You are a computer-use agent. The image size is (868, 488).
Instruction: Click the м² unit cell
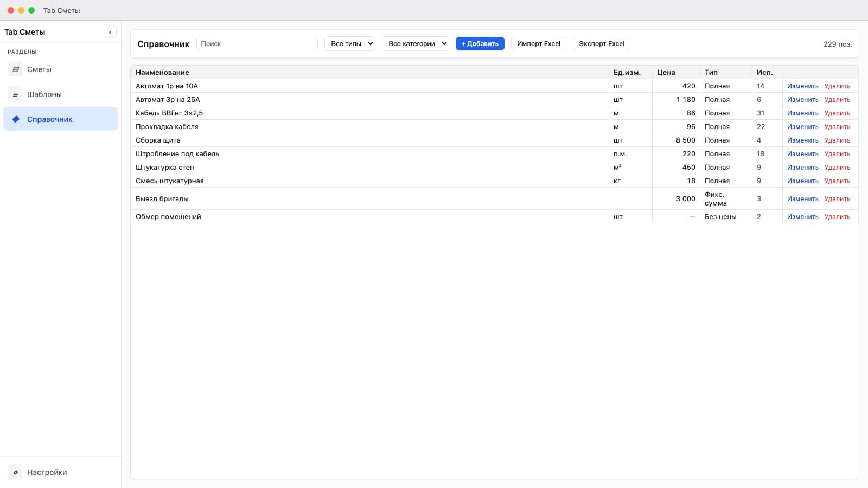click(630, 168)
